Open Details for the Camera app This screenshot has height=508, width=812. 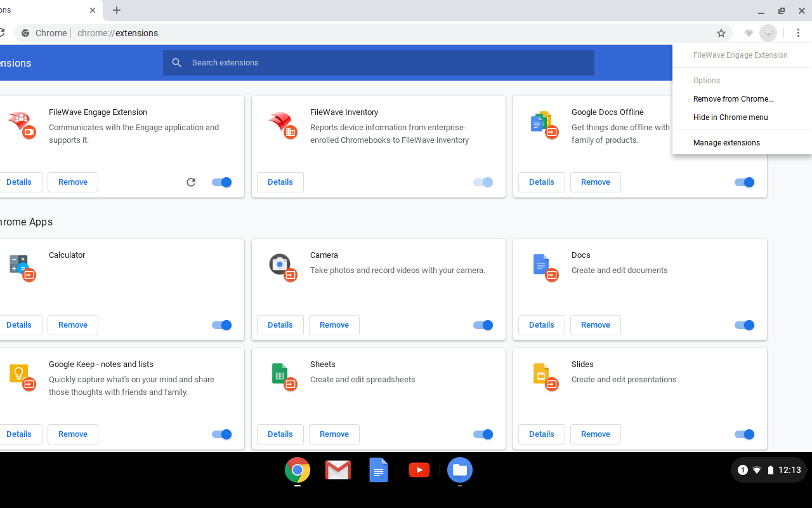pos(280,324)
